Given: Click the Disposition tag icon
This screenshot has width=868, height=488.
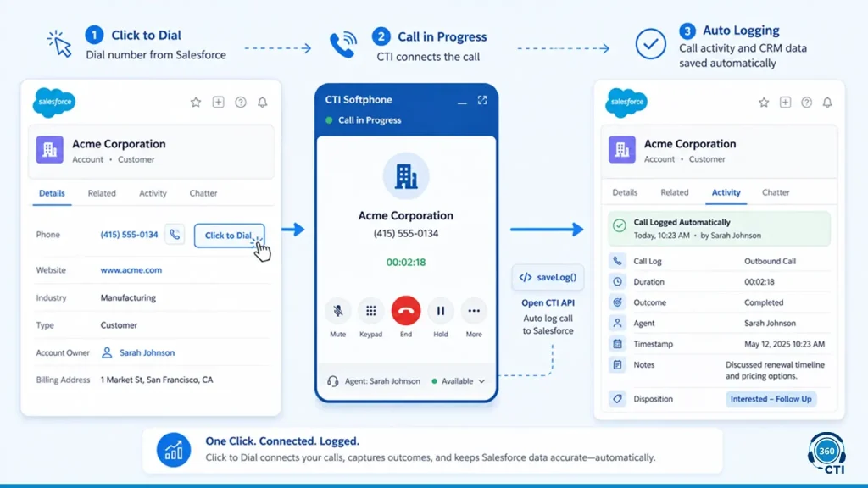Looking at the screenshot, I should pyautogui.click(x=617, y=399).
